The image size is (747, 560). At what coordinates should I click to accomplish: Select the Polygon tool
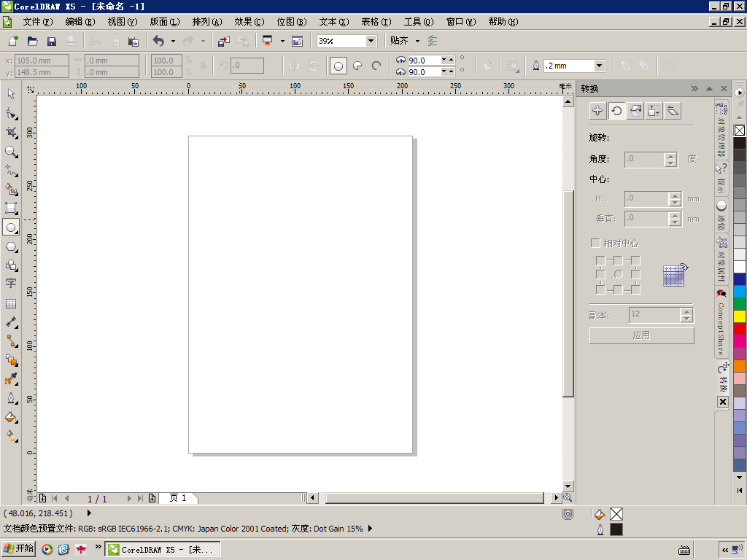click(x=11, y=246)
